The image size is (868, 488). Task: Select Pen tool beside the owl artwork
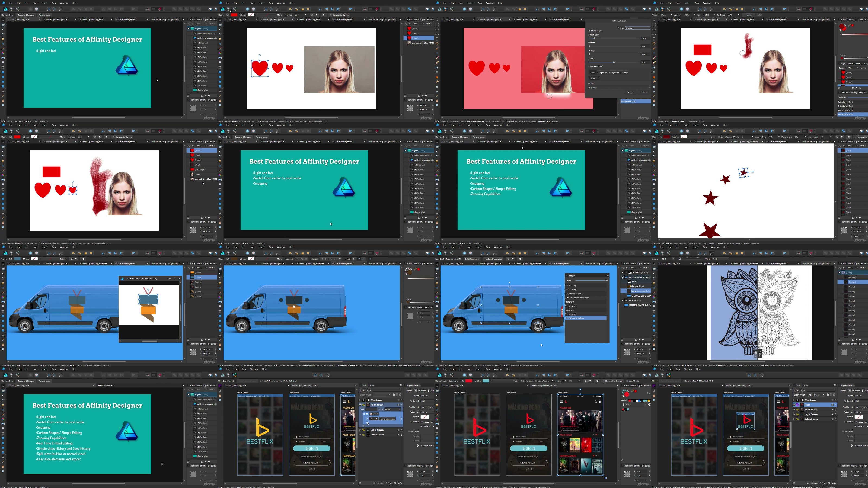pos(654,283)
